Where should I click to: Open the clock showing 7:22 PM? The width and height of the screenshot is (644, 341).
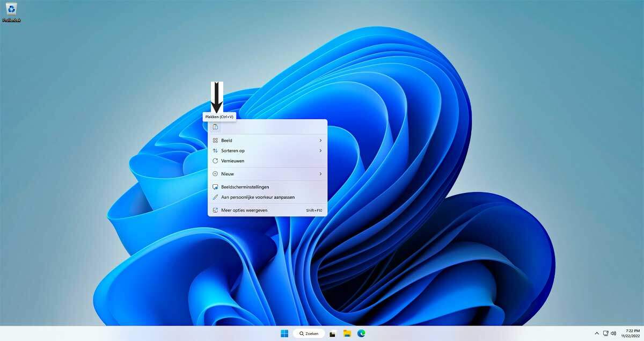630,333
